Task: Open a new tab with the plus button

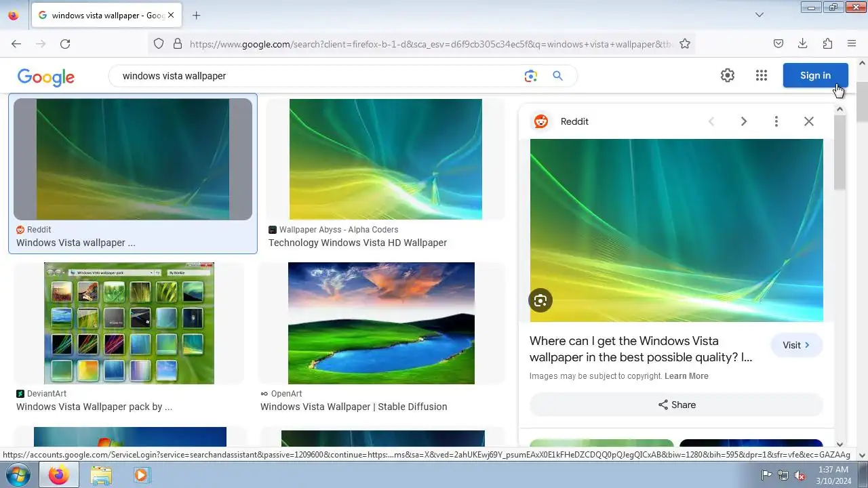Action: (197, 15)
